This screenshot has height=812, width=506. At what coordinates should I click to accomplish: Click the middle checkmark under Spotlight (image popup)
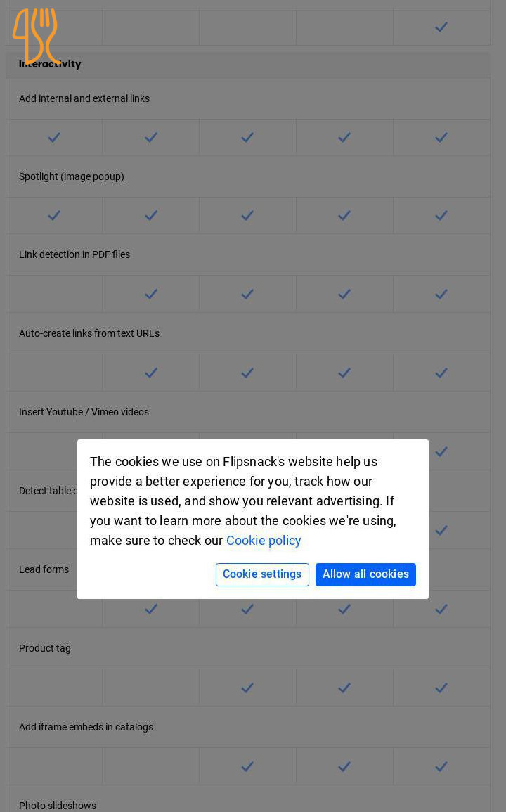click(x=247, y=216)
